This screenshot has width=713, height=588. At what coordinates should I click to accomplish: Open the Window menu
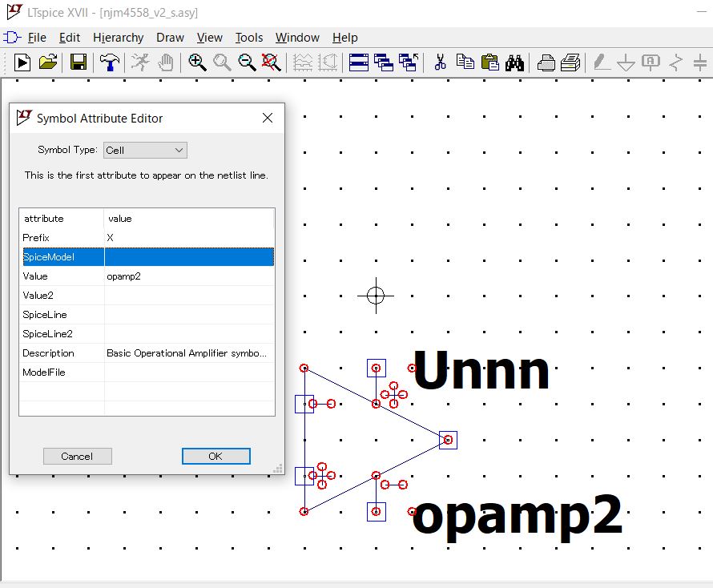(x=297, y=38)
